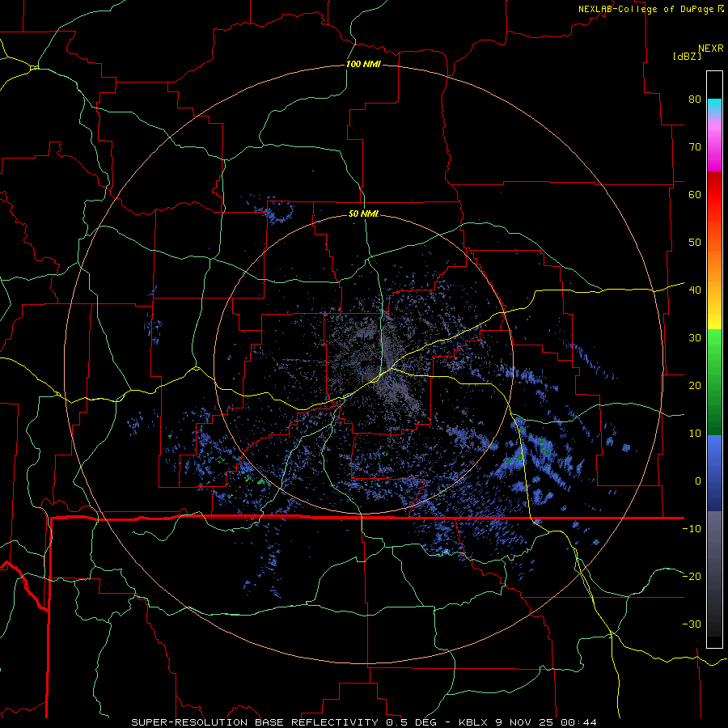This screenshot has height=728, width=728.
Task: Click the [dBZ] units label
Action: 687,56
